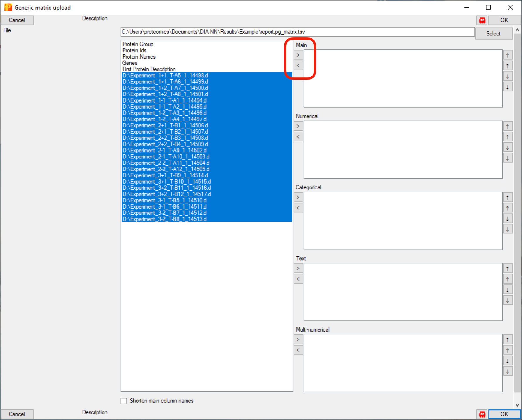Screen dimensions: 522x420
Task: Click the add-to-Main right arrow button
Action: coord(298,55)
